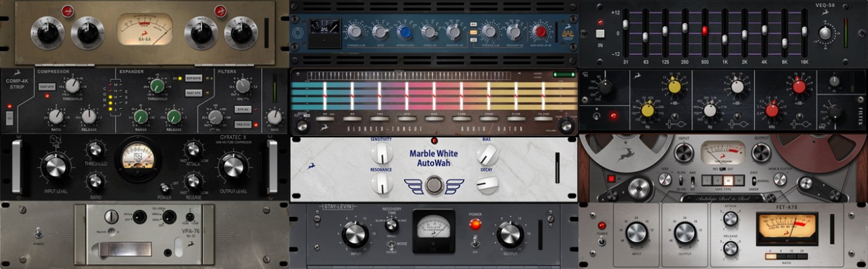Adjust the COMP-4K Gain knob
868x269 pixels.
(275, 116)
